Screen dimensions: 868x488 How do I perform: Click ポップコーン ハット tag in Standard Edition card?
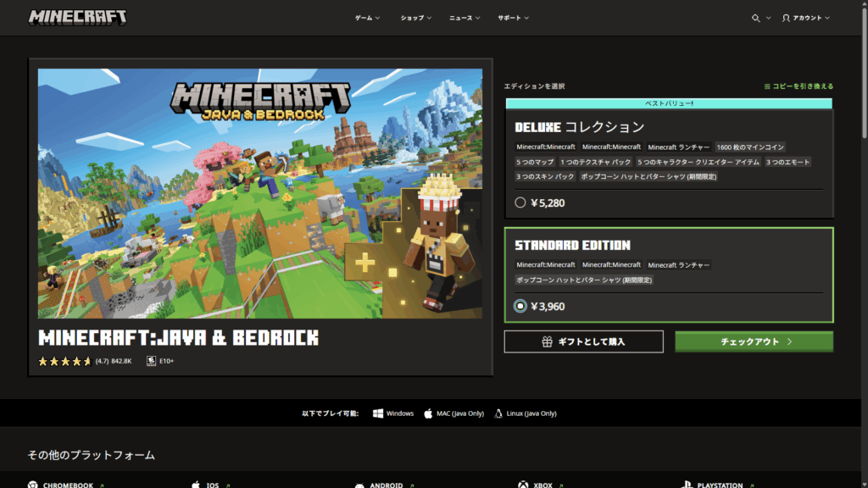584,280
